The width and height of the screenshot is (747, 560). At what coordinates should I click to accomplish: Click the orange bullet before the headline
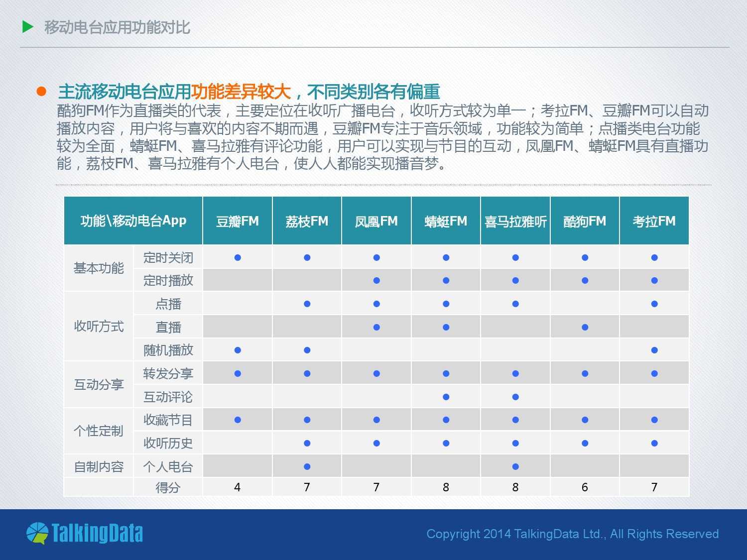[x=41, y=92]
